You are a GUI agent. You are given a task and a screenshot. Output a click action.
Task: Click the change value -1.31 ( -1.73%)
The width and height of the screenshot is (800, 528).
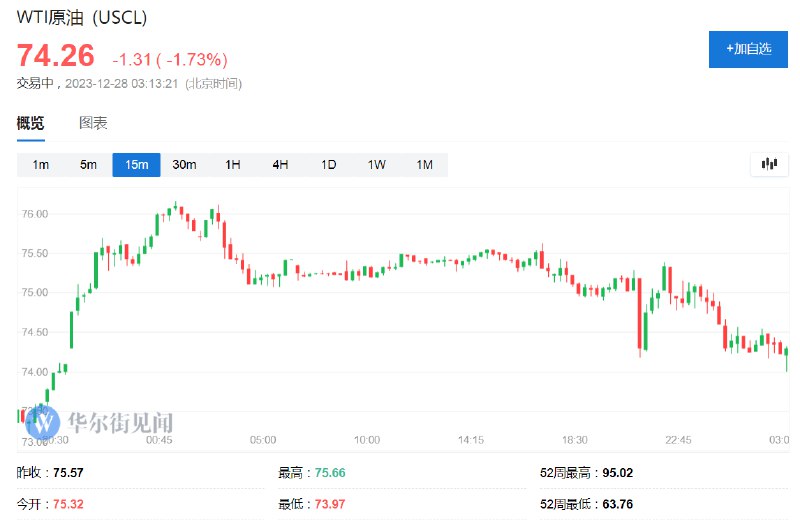click(170, 60)
